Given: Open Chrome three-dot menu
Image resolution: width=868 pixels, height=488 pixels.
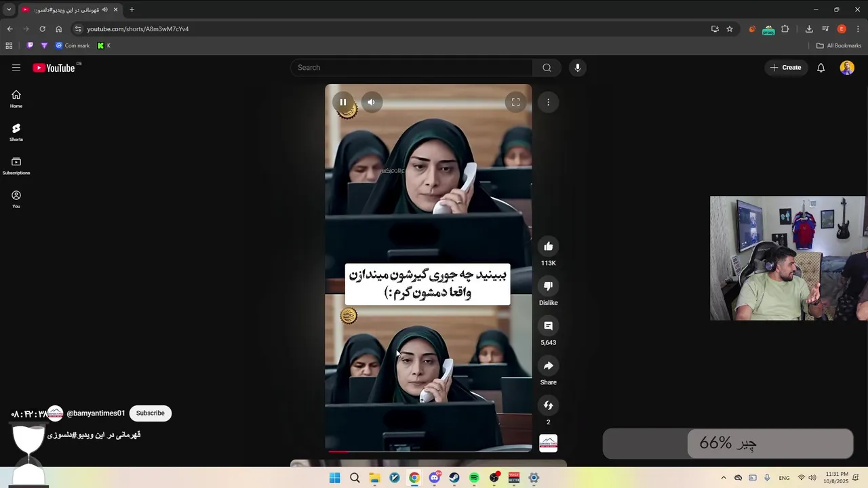Looking at the screenshot, I should tap(858, 29).
